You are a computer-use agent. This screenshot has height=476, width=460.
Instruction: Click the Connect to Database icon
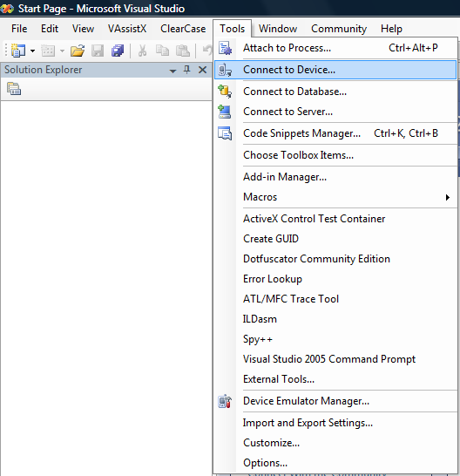coord(225,92)
